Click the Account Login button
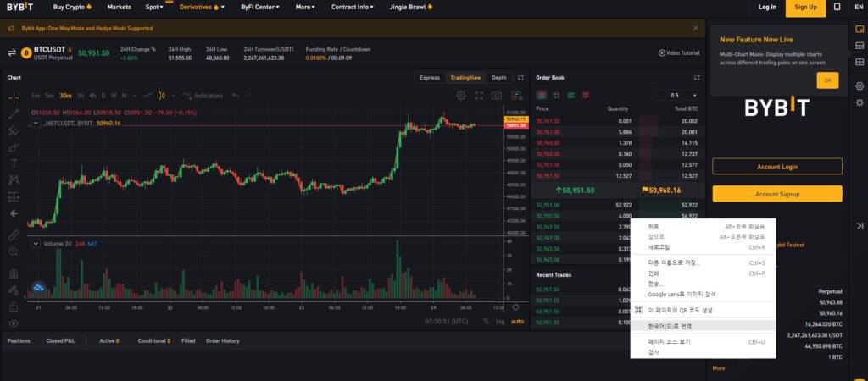The height and width of the screenshot is (381, 868). (x=777, y=167)
